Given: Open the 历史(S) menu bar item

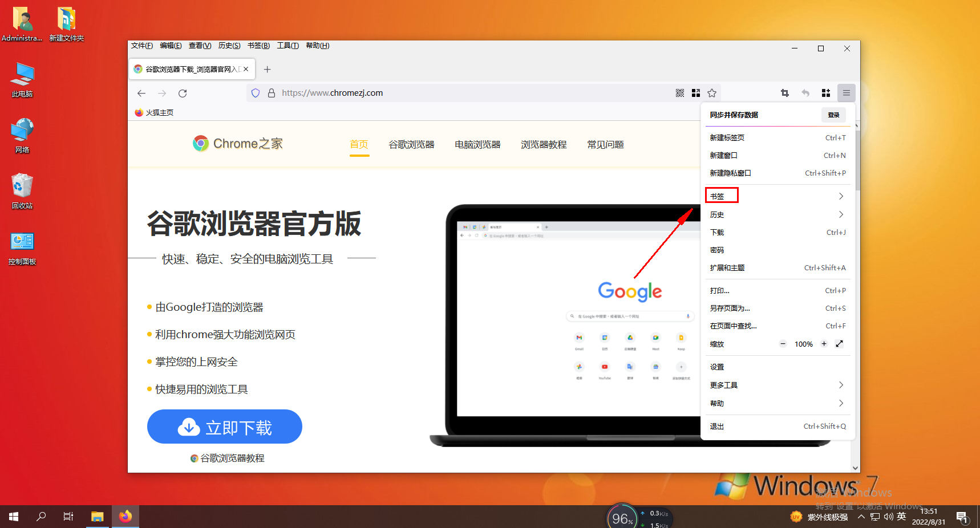Looking at the screenshot, I should pyautogui.click(x=229, y=46).
